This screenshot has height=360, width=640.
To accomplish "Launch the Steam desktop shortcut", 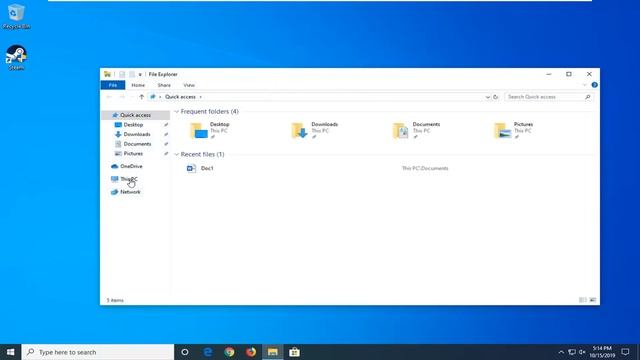I will pos(16,57).
